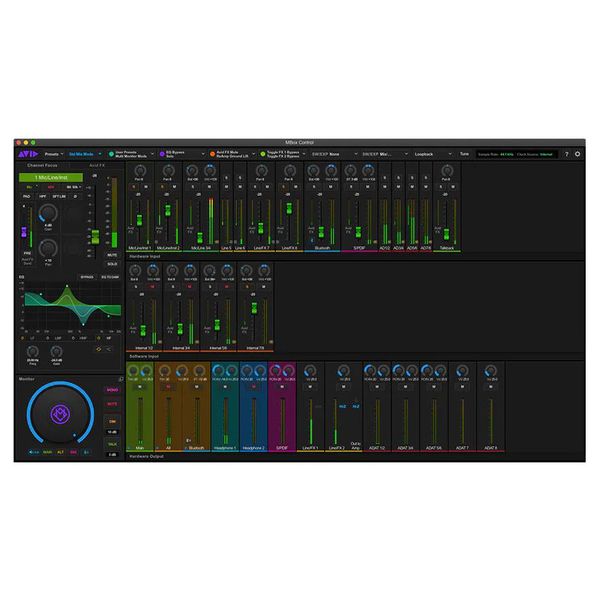Click the SOLO button in Channel Focus

[112, 264]
